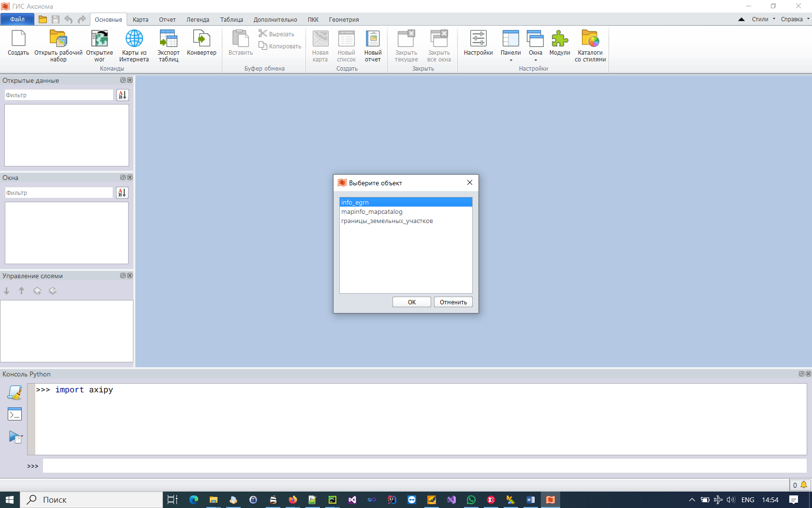Open the workspace set icon

click(58, 39)
